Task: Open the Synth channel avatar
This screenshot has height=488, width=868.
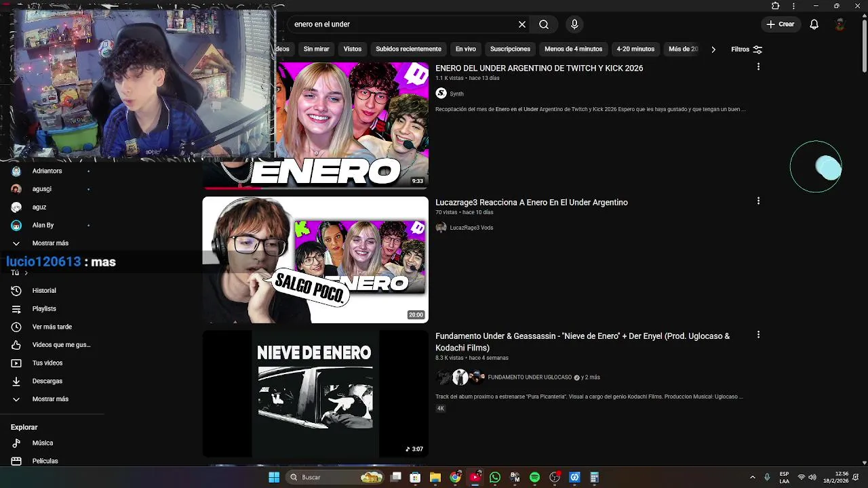Action: (441, 94)
